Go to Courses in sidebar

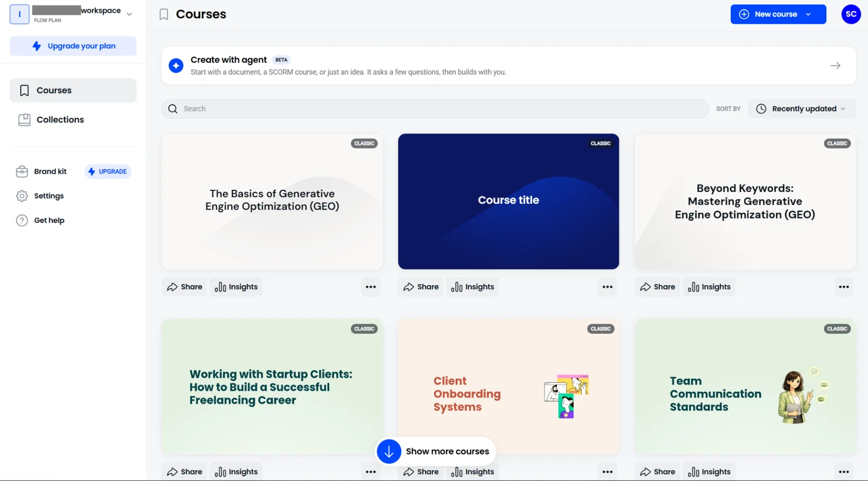coord(73,91)
